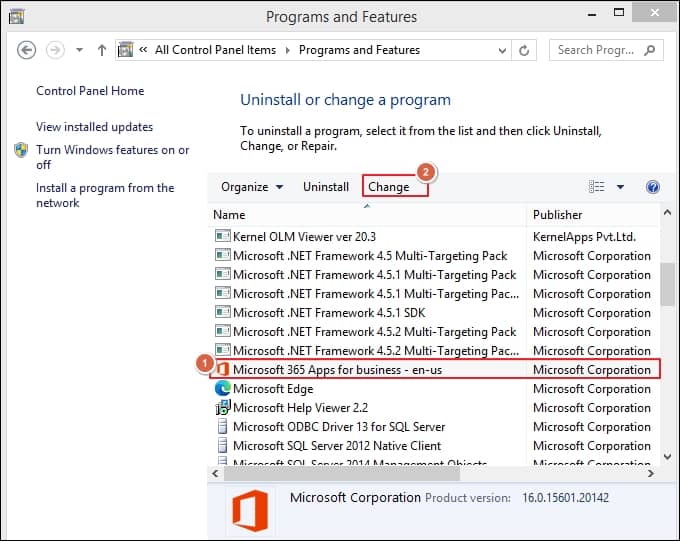This screenshot has width=680, height=541.
Task: Select Microsoft .NET Framework 4.5.1 SDK name
Action: [329, 313]
